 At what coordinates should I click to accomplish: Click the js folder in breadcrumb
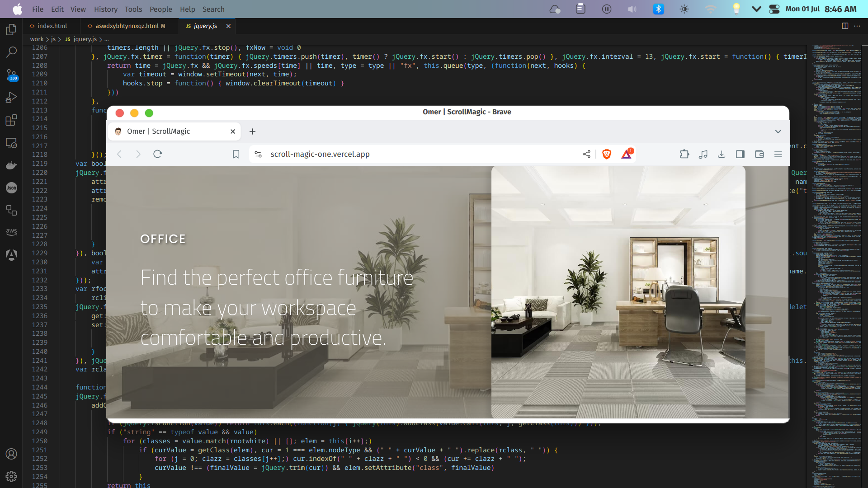pyautogui.click(x=53, y=39)
